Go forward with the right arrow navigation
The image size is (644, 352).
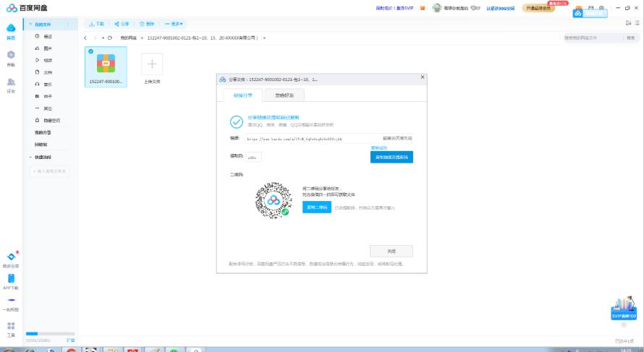[95, 38]
